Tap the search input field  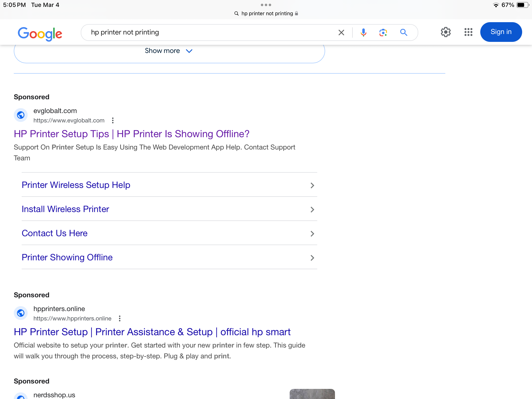[x=209, y=32]
